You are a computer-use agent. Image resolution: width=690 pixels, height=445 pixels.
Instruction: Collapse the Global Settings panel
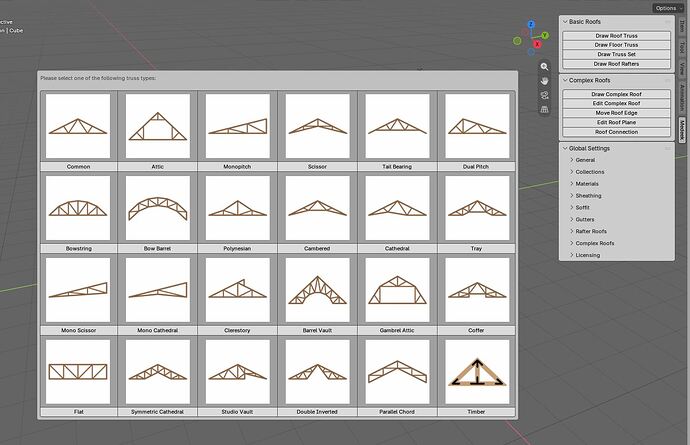(x=565, y=148)
